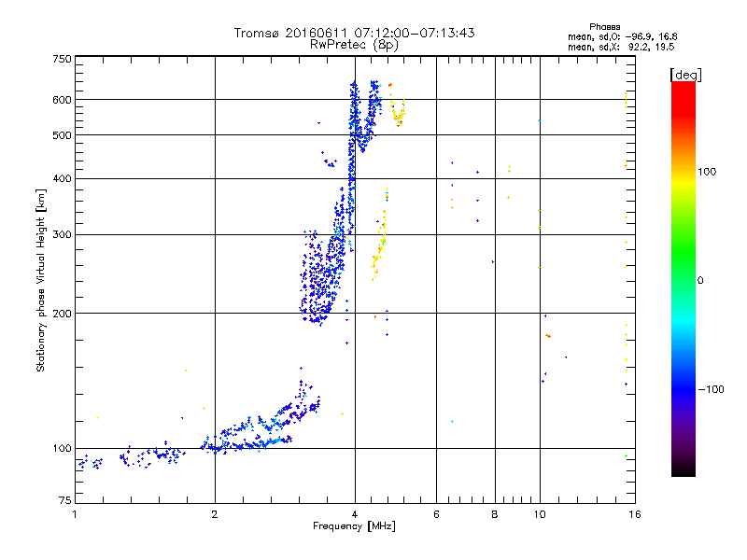The width and height of the screenshot is (747, 560).
Task: Click the y-axis tick label '100'
Action: click(x=62, y=449)
